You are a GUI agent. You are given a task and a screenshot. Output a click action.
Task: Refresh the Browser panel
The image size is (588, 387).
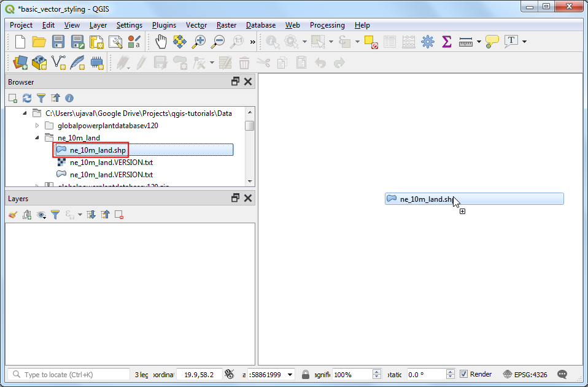coord(26,98)
